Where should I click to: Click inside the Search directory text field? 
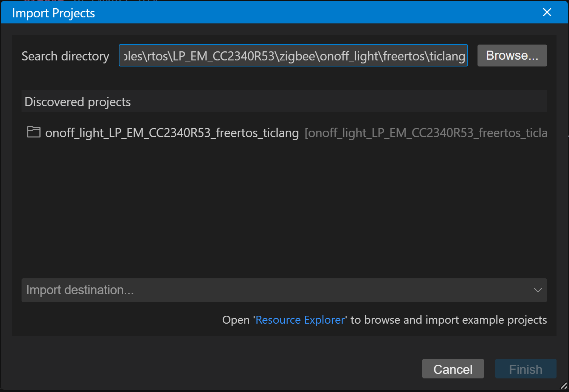(x=293, y=56)
